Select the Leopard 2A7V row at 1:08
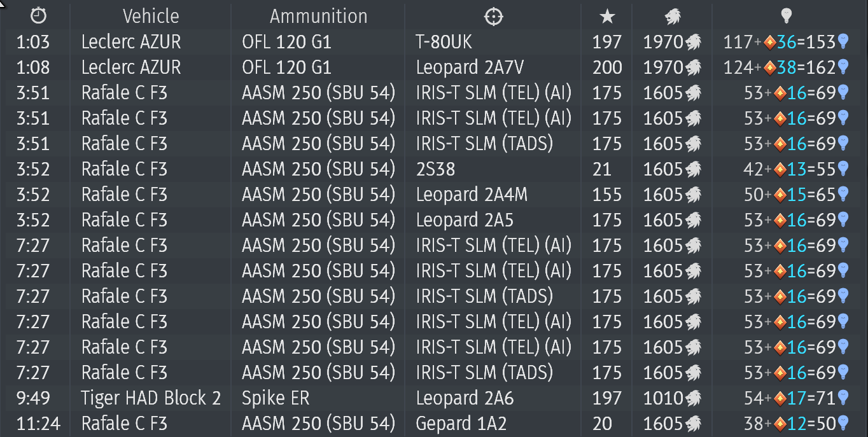The image size is (868, 437). coord(434,67)
